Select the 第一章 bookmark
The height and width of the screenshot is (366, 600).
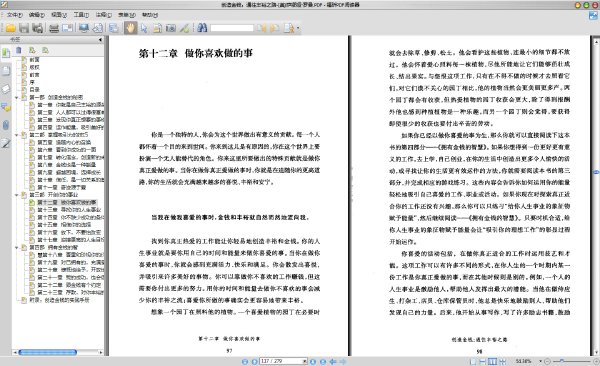(70, 105)
